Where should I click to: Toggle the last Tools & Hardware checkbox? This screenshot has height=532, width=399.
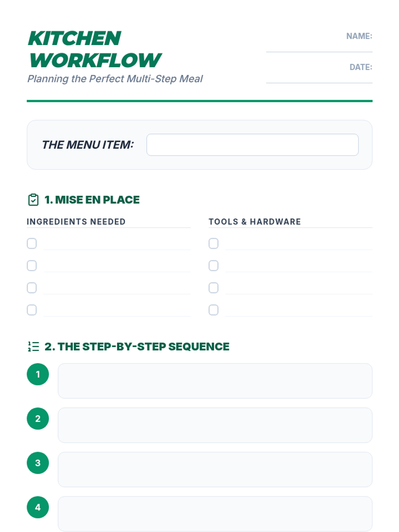pos(213,310)
